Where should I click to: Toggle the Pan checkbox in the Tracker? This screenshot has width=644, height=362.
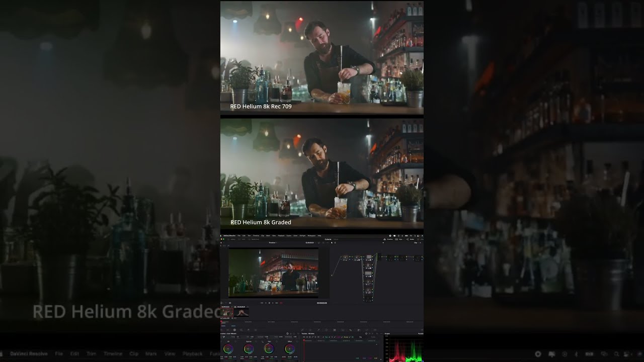(324, 337)
